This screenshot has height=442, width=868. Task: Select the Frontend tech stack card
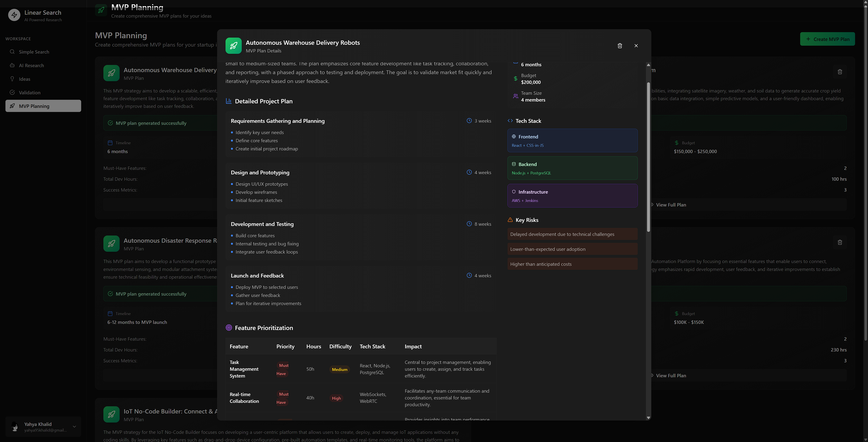(x=572, y=141)
